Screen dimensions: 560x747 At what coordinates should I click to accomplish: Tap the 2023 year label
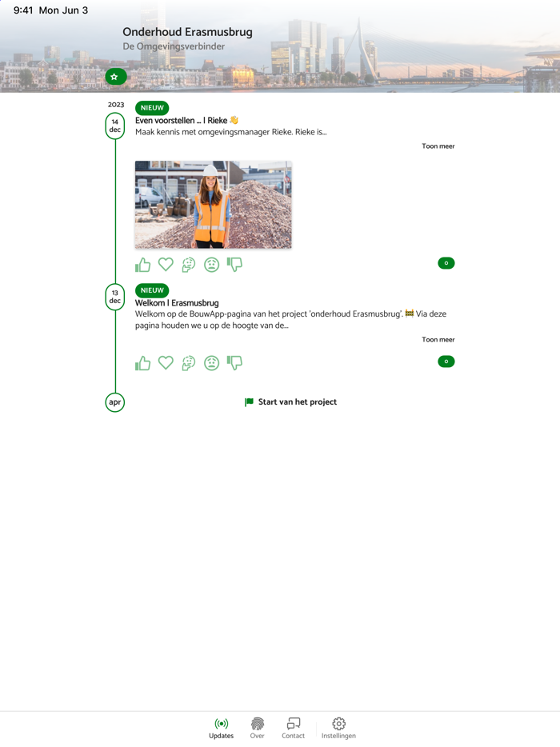116,105
